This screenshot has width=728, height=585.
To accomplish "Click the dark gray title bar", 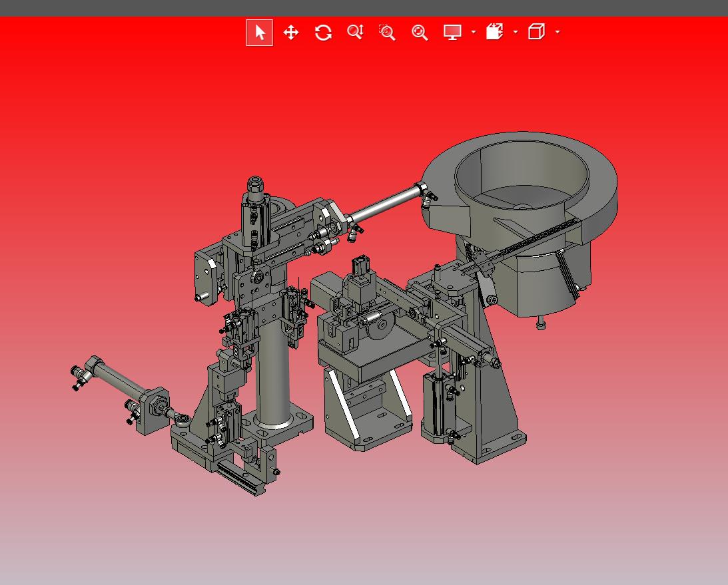I will (x=364, y=8).
